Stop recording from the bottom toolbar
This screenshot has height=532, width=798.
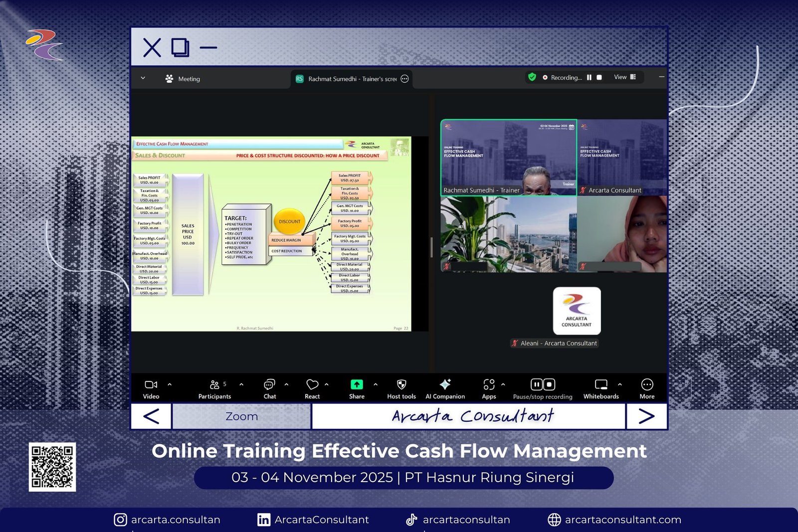549,384
